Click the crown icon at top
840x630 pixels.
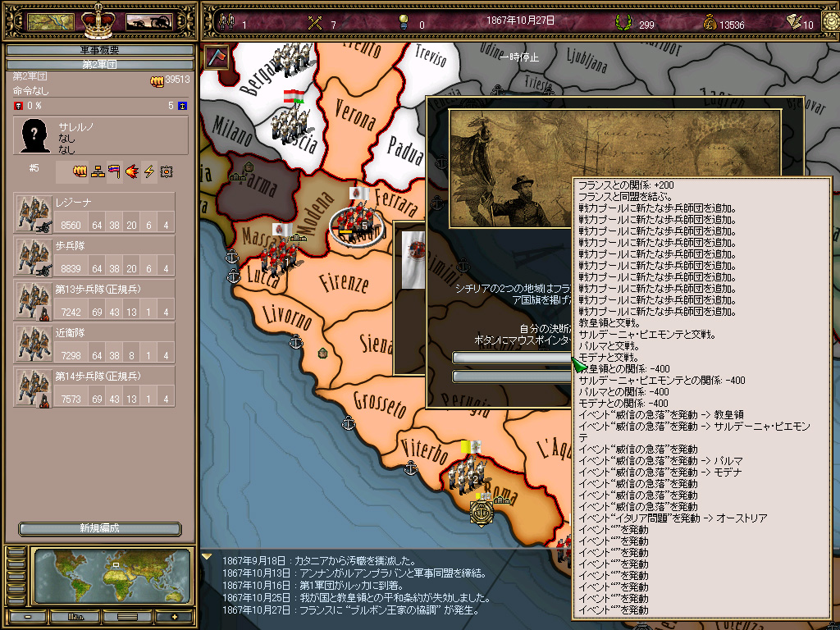click(98, 21)
